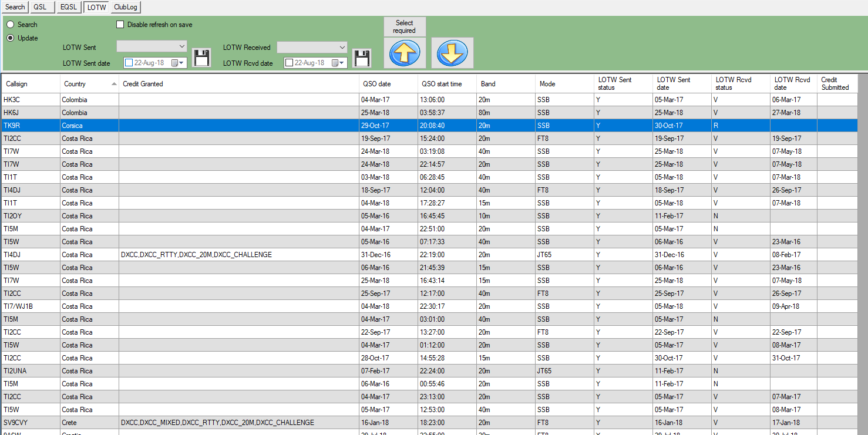868x435 pixels.
Task: Click the QSO date column header
Action: (x=388, y=84)
